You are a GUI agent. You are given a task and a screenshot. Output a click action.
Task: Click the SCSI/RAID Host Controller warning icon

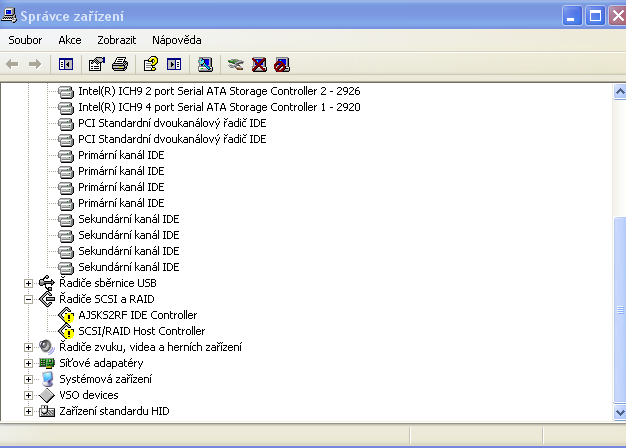(x=66, y=331)
